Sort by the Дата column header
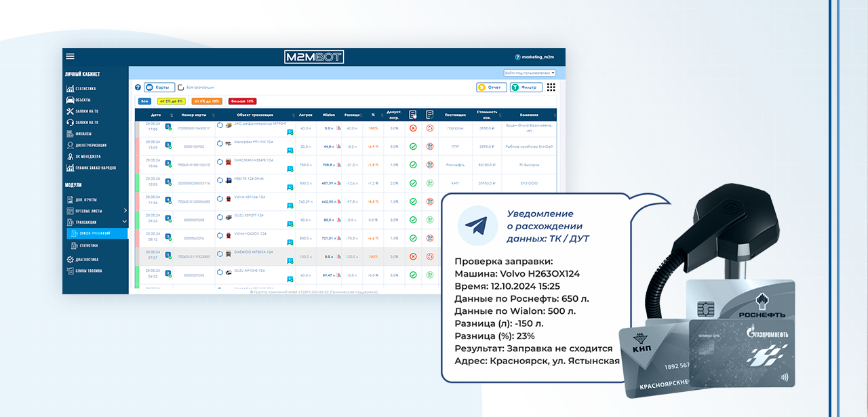The image size is (868, 417). 155,115
